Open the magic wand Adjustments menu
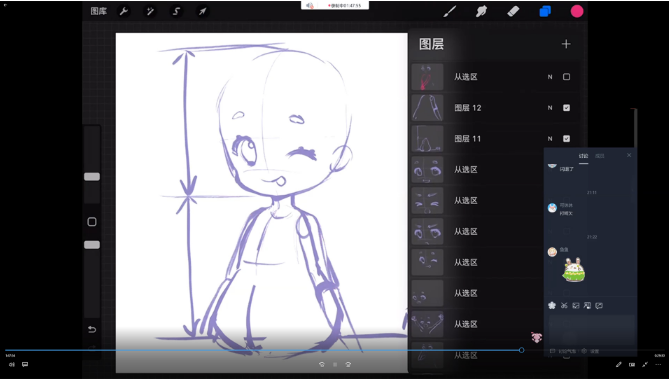The image size is (669, 379). coord(150,12)
